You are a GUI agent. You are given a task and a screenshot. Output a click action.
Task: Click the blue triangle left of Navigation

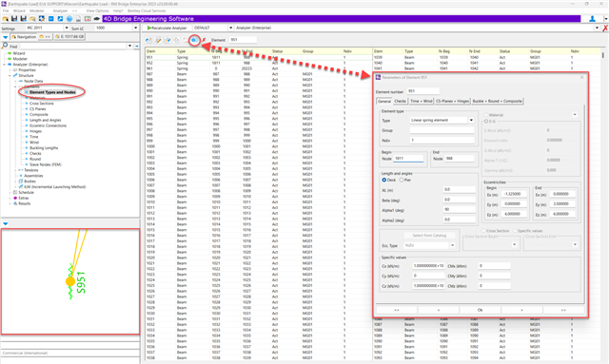[x=5, y=37]
